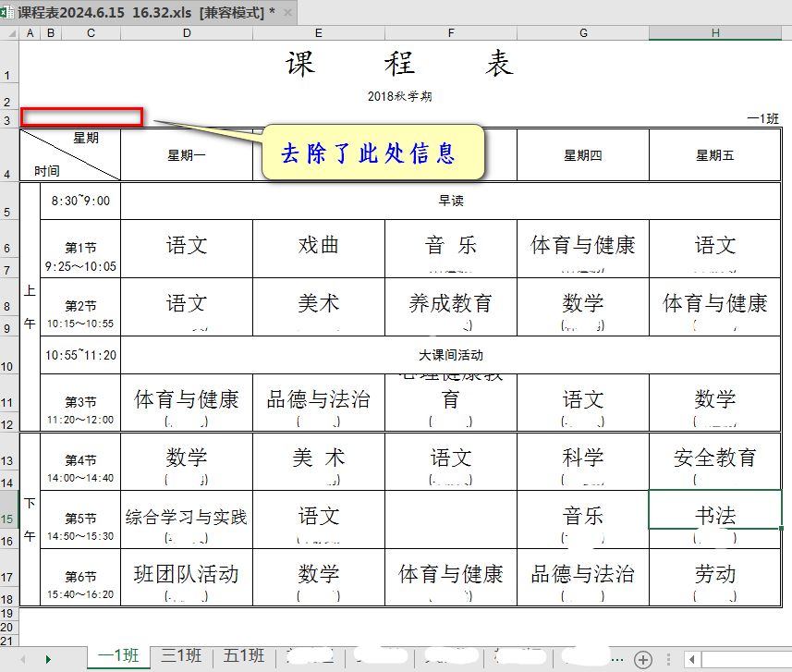Image resolution: width=792 pixels, height=672 pixels.
Task: Click the Excel file icon in document tab
Action: coord(9,12)
